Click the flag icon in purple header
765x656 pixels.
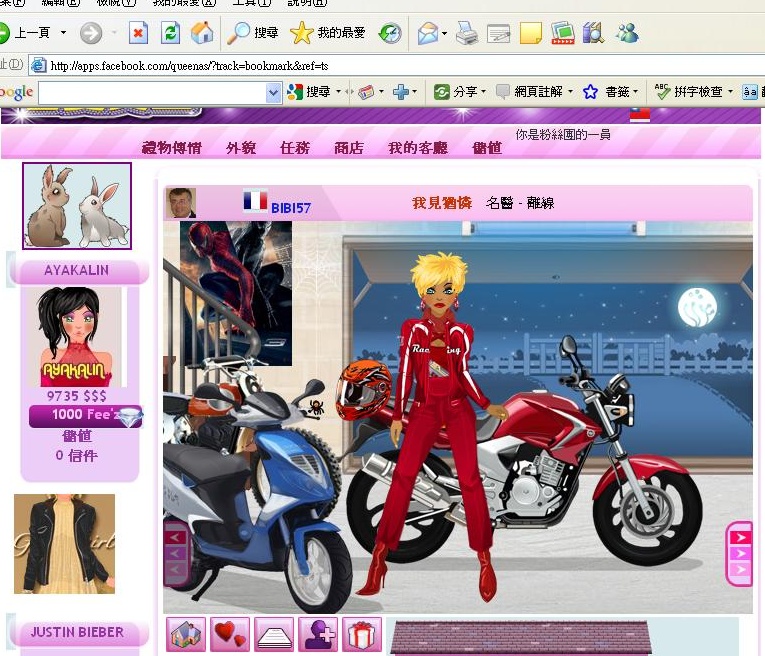(640, 115)
